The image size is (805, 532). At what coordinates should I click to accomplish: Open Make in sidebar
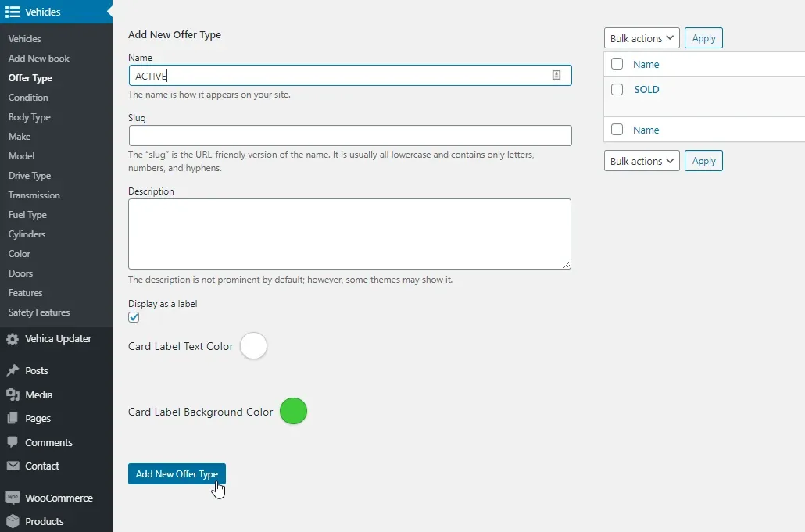pos(20,137)
